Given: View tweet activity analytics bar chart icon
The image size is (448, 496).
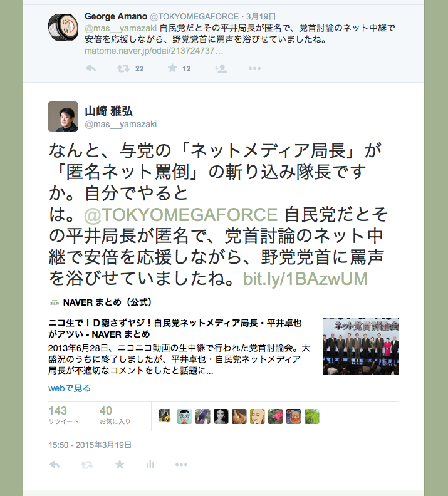Looking at the screenshot, I should 150,464.
